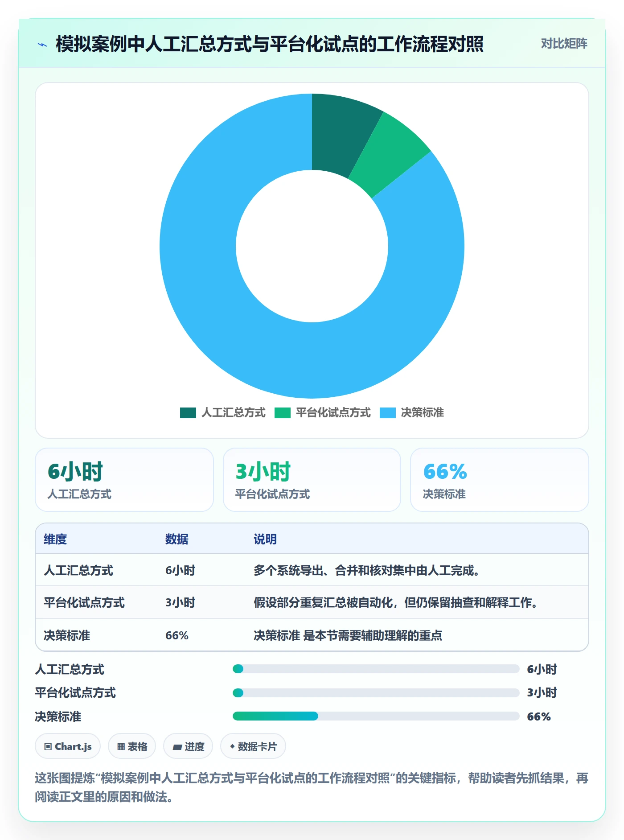Select the 6小时 data card
This screenshot has width=624, height=840.
pos(124,480)
